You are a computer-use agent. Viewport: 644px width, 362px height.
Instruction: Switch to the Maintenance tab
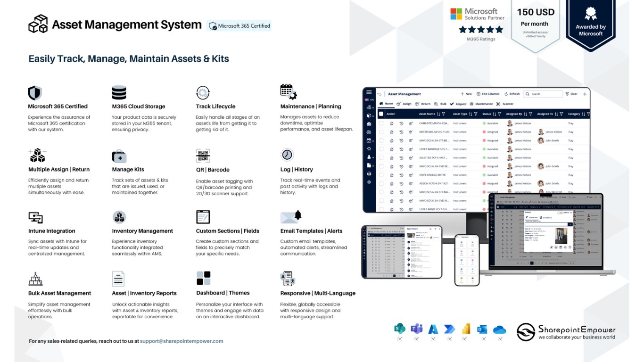(x=481, y=104)
